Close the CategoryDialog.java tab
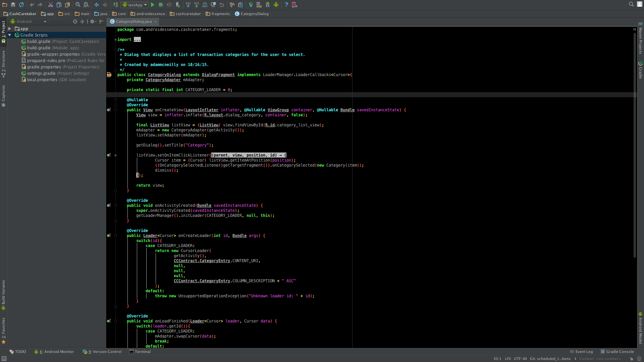This screenshot has width=644, height=362. 156,21
